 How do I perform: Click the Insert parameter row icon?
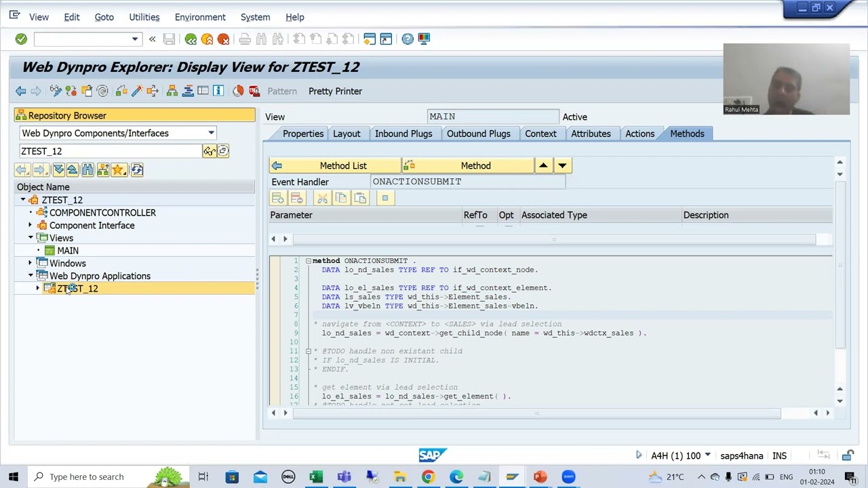pos(277,198)
